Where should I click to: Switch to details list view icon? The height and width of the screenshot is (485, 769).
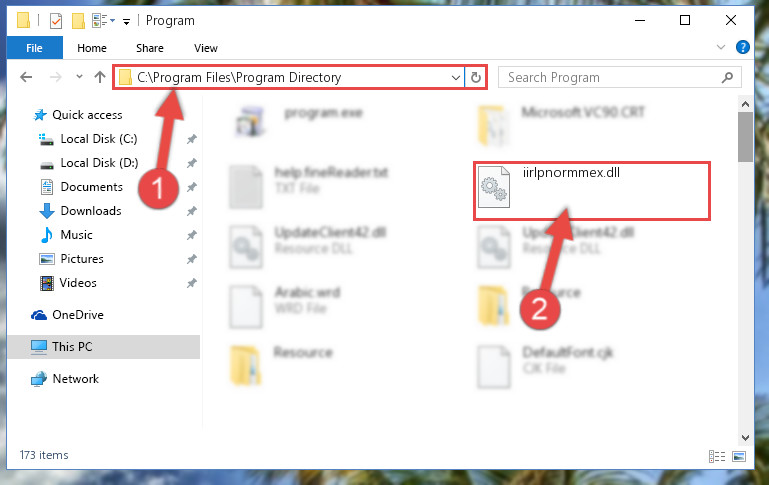click(x=717, y=457)
